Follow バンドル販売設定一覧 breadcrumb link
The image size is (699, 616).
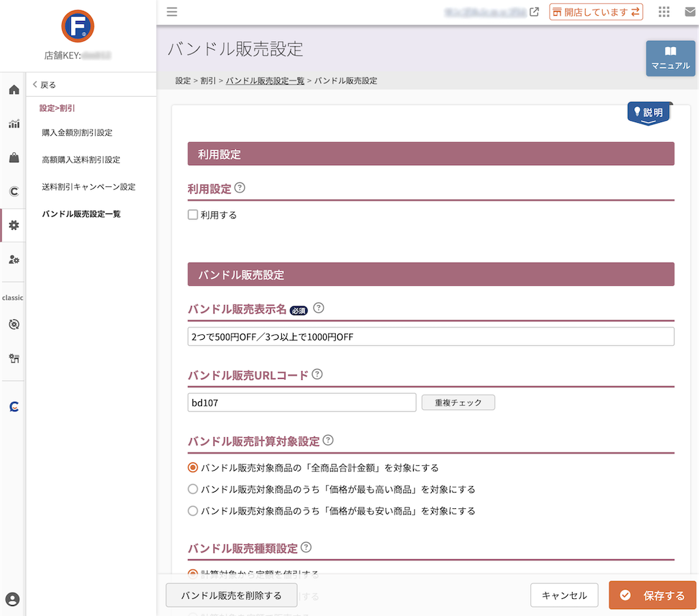265,80
